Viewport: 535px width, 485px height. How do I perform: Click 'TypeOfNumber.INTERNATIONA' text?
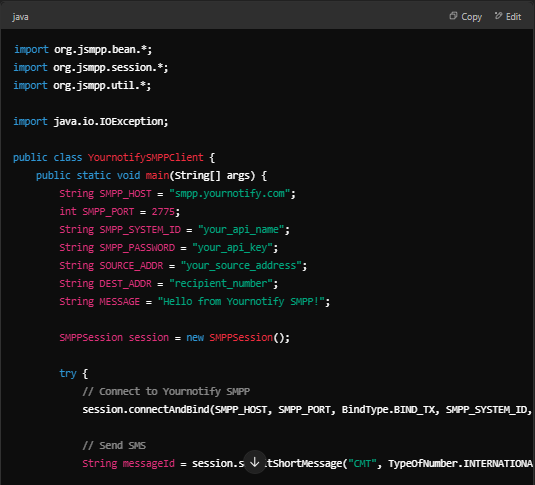[460, 463]
